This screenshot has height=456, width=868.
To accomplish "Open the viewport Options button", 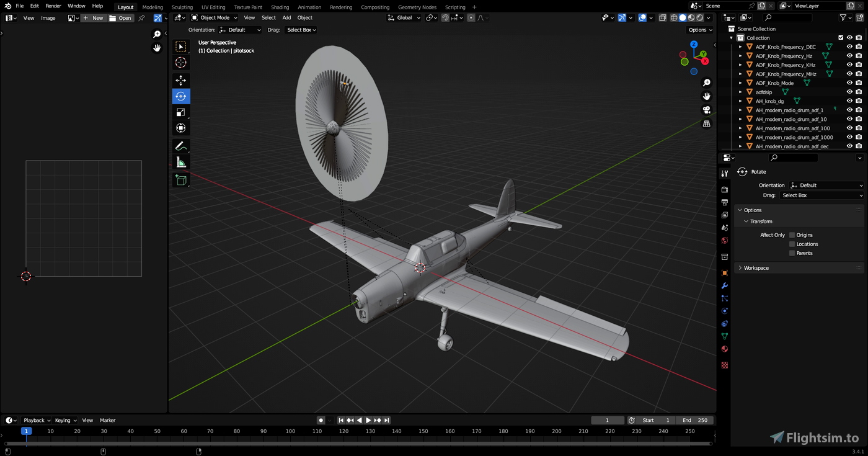I will (x=700, y=30).
